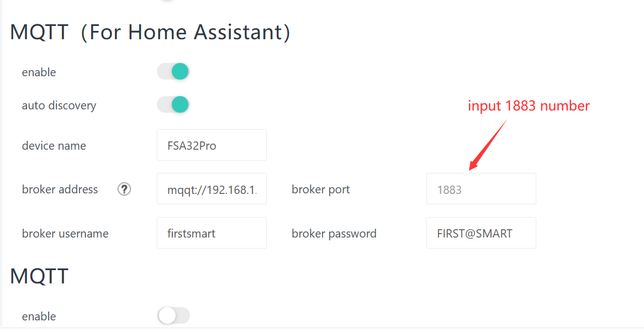Select the broker username field with firstsmart
The height and width of the screenshot is (332, 644).
click(212, 233)
